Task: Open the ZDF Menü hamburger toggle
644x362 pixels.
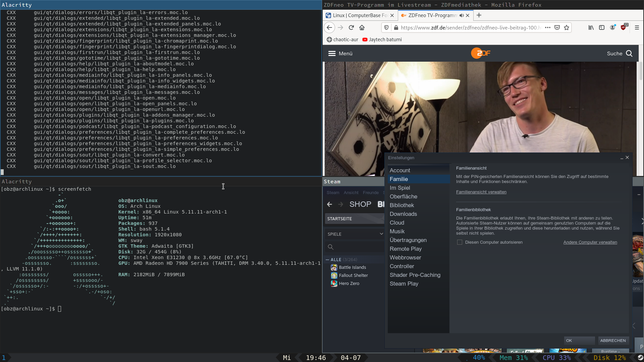Action: (332, 54)
